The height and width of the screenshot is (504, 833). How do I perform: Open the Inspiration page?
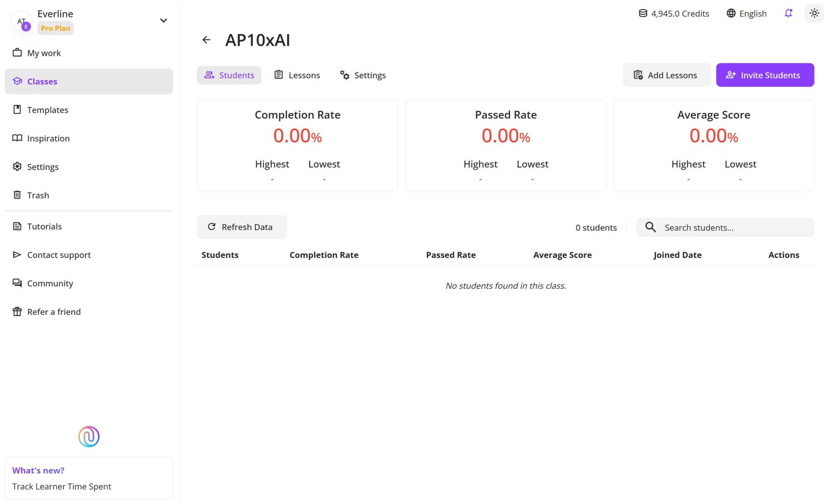(48, 138)
